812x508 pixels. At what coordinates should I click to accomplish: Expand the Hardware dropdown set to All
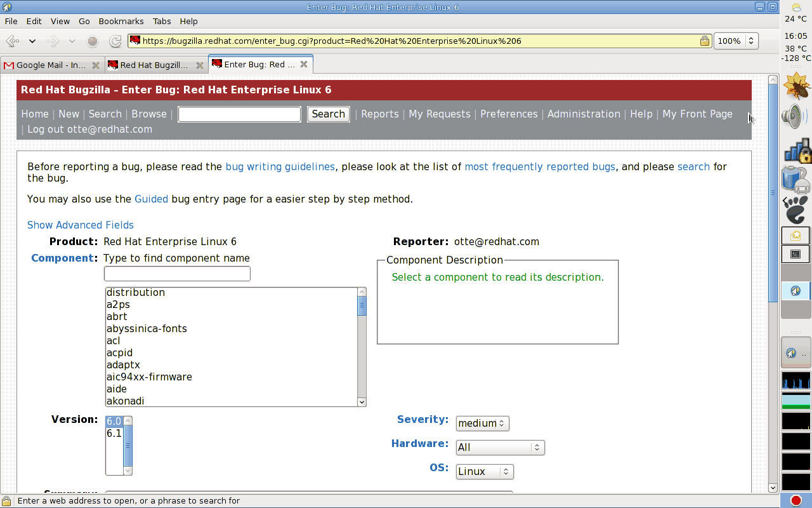point(500,448)
